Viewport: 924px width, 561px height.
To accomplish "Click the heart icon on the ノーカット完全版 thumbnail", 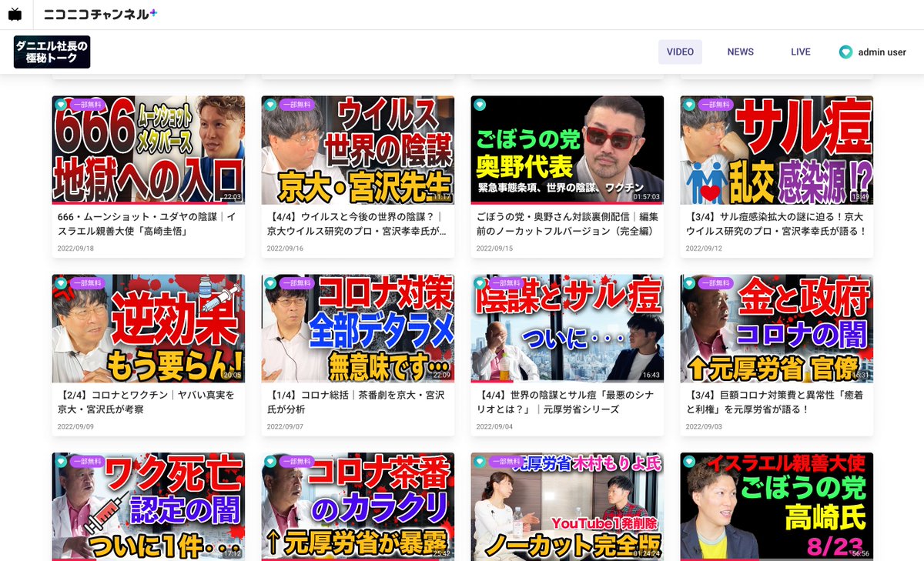I will 480,462.
